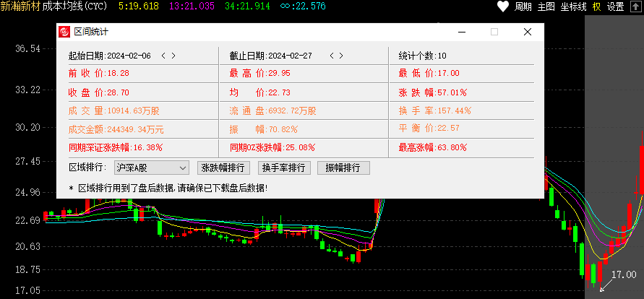This screenshot has height=299, width=644.
Task: Open the 坐标线 axis lines menu
Action: (574, 6)
